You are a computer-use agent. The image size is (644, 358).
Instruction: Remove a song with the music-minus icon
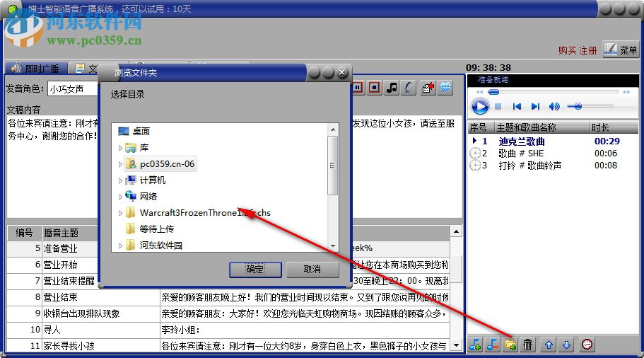493,345
